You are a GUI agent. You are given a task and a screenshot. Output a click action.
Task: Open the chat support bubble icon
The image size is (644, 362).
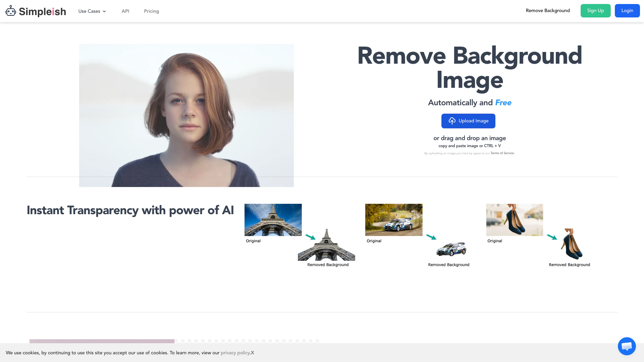(x=627, y=346)
